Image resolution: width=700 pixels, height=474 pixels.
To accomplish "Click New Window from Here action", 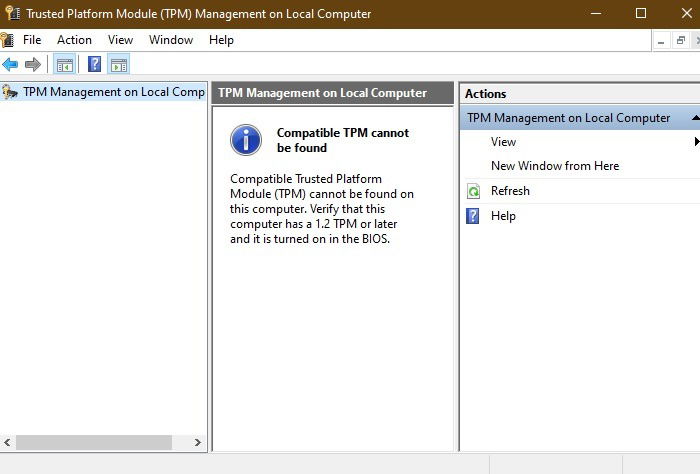I will coord(555,166).
